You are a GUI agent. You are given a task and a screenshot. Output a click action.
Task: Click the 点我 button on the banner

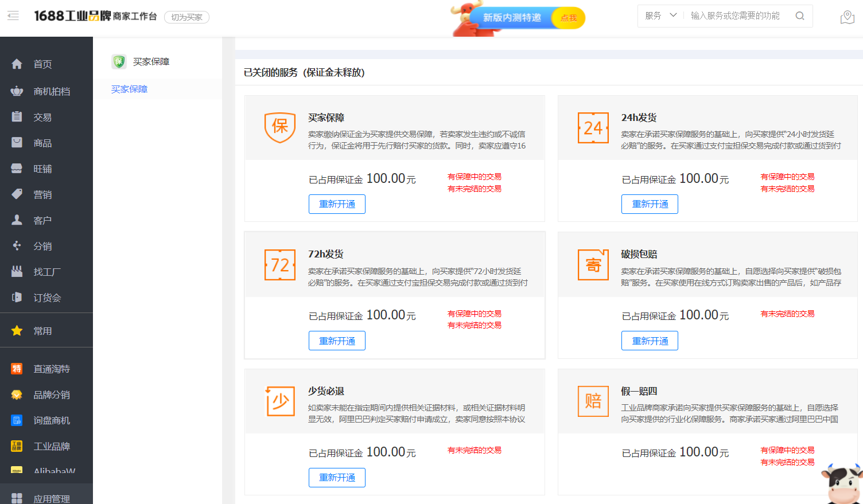(x=568, y=18)
